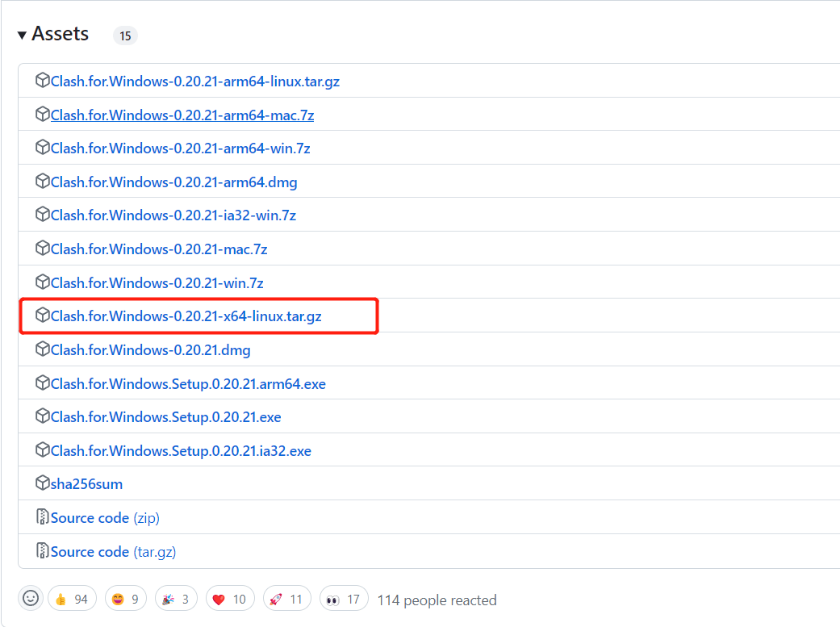
Task: Click package icon beside ia32-win.7z
Action: (42, 215)
